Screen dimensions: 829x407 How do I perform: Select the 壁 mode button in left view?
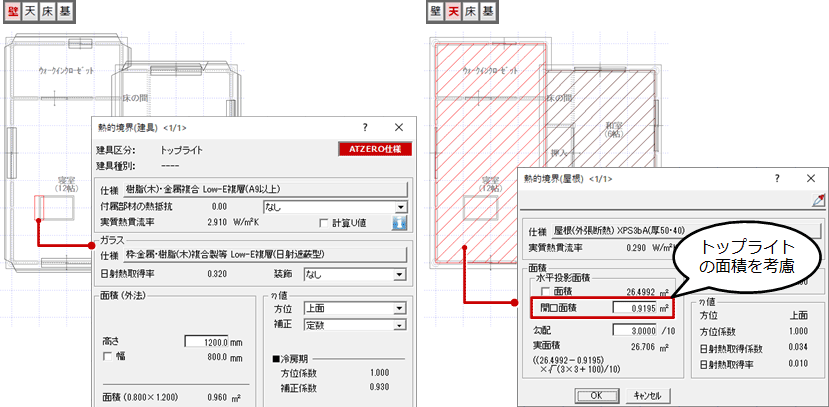pyautogui.click(x=13, y=12)
